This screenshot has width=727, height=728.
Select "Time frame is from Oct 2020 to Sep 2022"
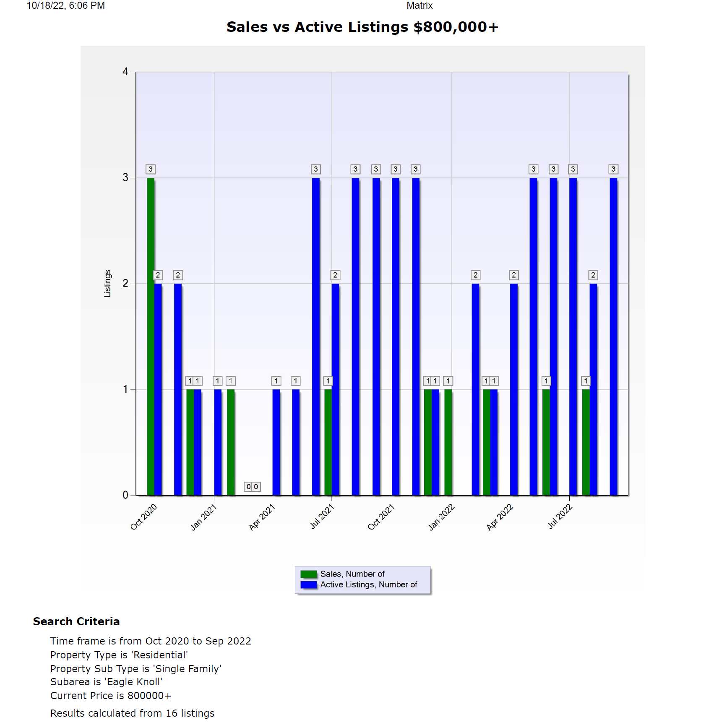(x=151, y=641)
